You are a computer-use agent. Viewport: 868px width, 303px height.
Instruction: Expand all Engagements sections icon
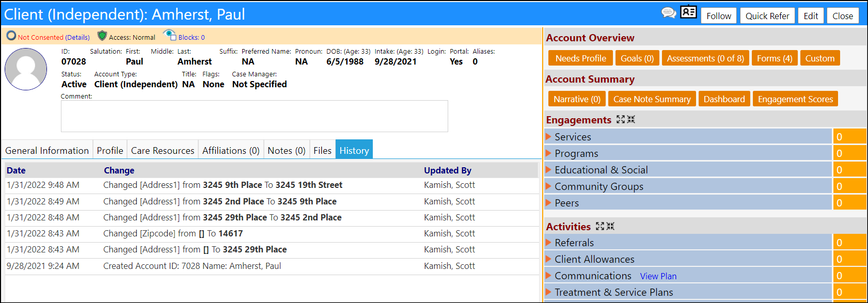(621, 119)
